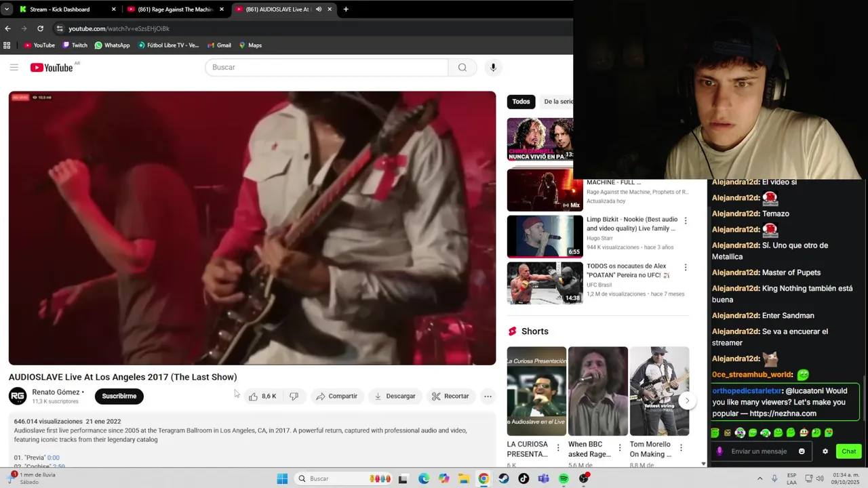Open options for Tom Morello short
The image size is (868, 488).
coord(681,448)
